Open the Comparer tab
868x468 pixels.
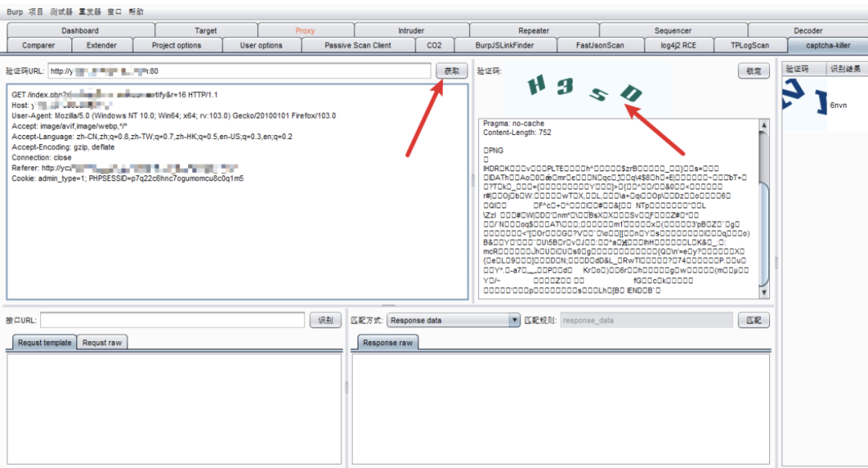click(39, 45)
